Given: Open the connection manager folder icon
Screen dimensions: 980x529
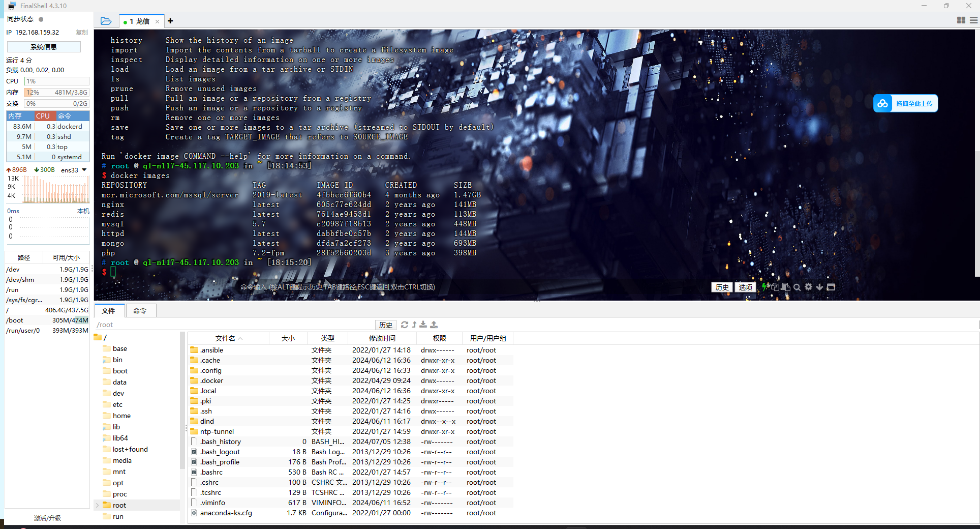Looking at the screenshot, I should coord(106,21).
